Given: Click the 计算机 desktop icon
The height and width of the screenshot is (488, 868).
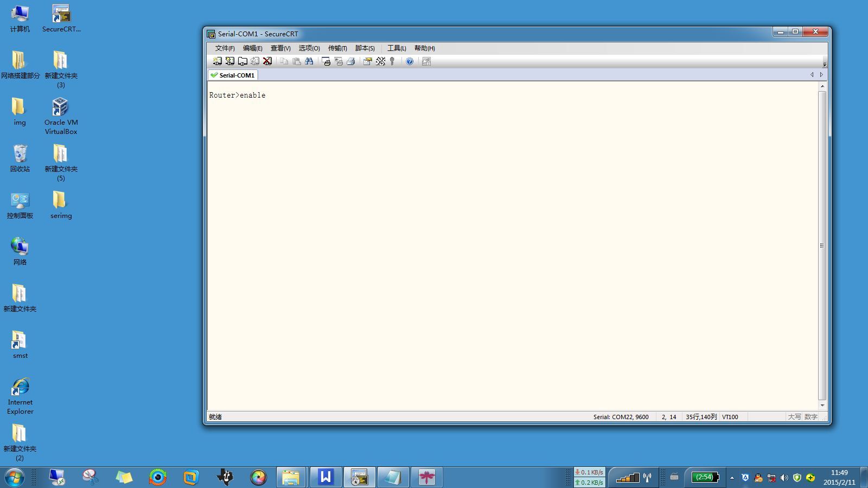Looking at the screenshot, I should tap(20, 19).
